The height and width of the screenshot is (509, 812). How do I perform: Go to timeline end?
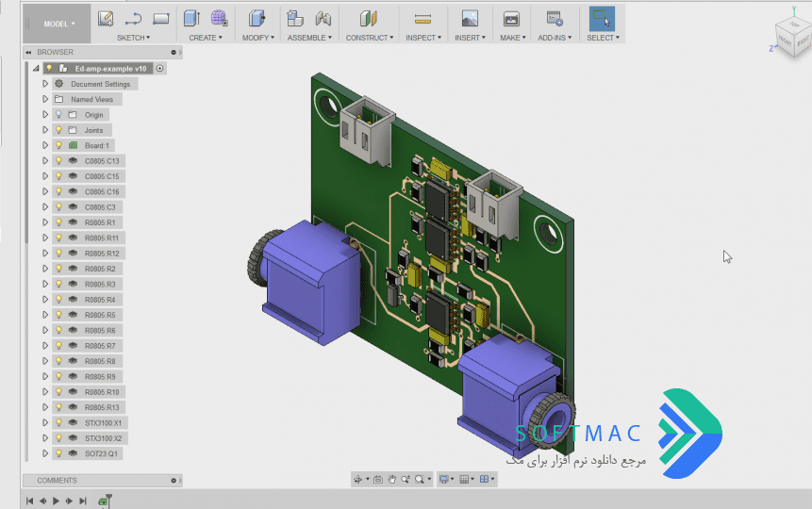pos(83,501)
